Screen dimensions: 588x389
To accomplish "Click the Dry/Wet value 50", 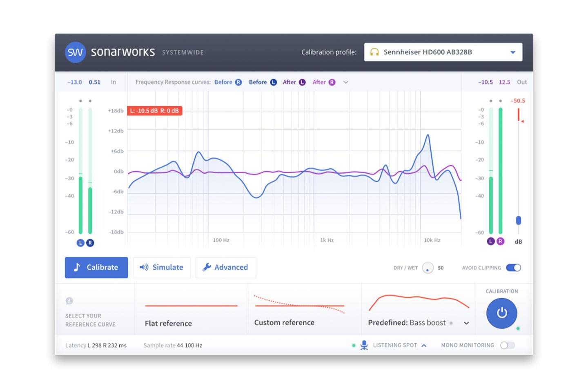I will [441, 268].
